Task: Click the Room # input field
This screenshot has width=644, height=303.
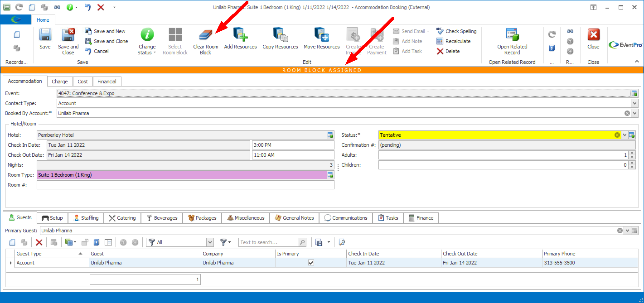Action: point(185,185)
